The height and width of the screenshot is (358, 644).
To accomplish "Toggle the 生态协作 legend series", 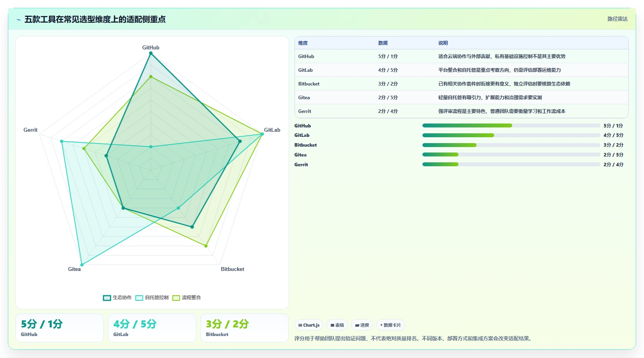I will click(117, 298).
